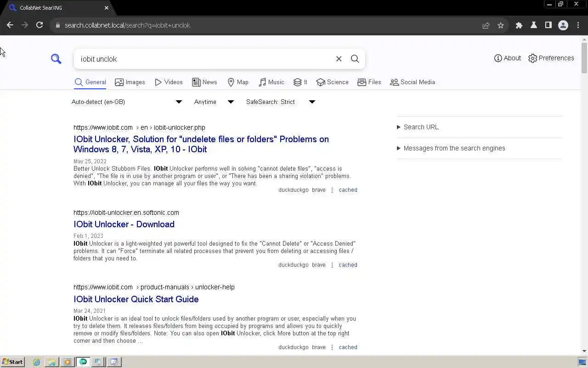Open the About page

507,58
